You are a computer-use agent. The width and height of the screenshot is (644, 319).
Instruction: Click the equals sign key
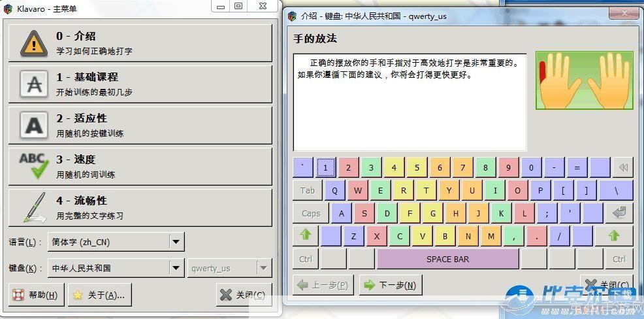click(x=577, y=168)
